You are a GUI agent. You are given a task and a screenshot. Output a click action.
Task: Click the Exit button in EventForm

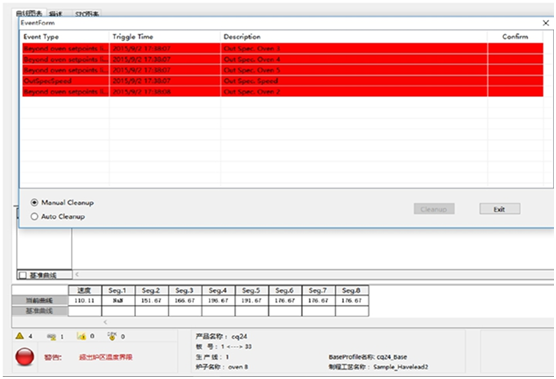[x=500, y=209]
